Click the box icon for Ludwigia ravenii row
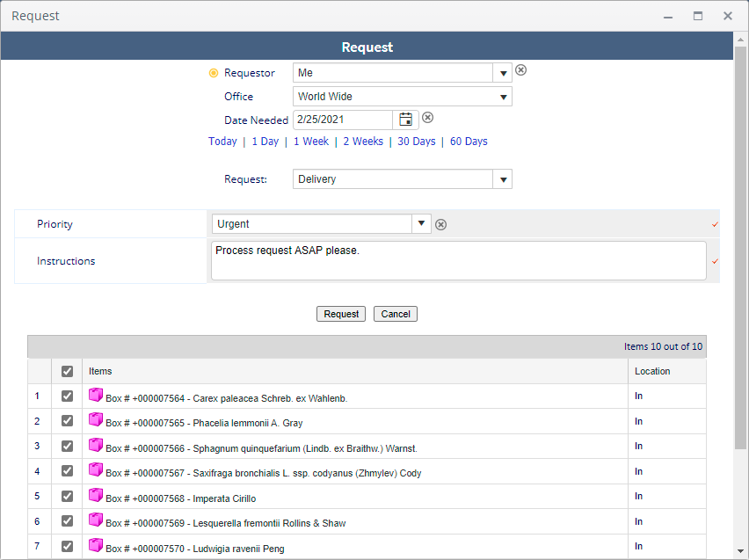Viewport: 749px width, 560px height. [96, 545]
